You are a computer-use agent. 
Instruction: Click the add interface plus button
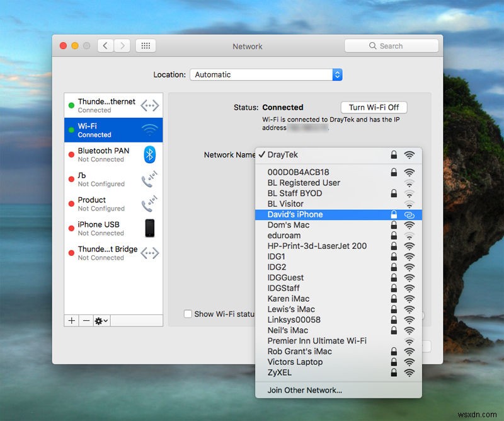(x=71, y=321)
